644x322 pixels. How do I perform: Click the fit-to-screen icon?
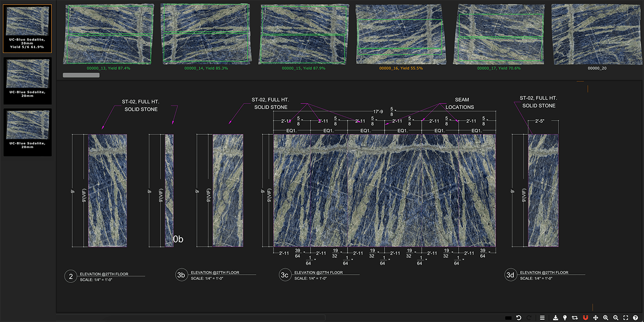pyautogui.click(x=626, y=318)
